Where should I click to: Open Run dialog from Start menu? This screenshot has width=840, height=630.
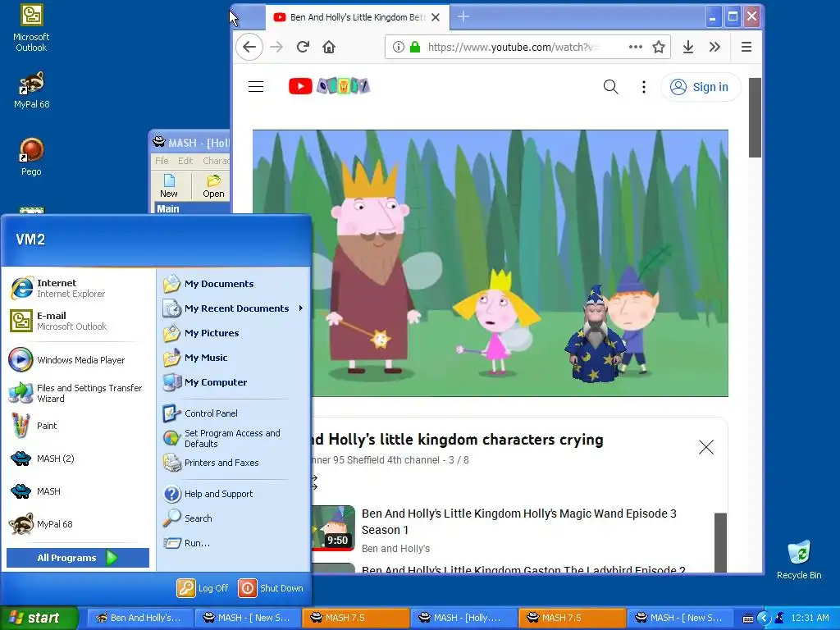pyautogui.click(x=234, y=543)
